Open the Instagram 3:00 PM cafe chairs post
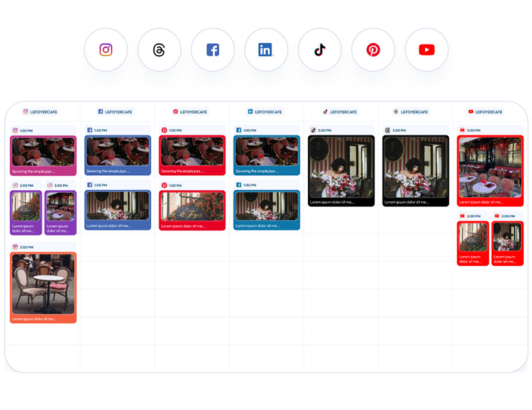 coord(43,286)
